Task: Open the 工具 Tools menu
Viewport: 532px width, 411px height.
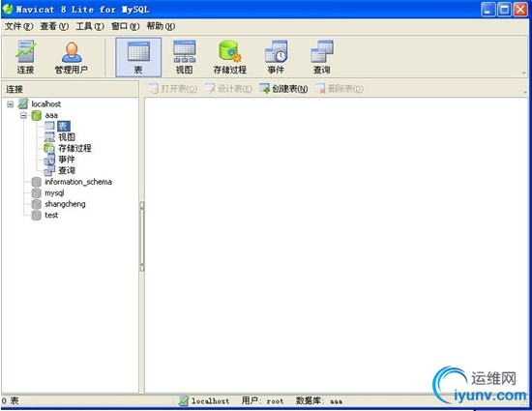Action: click(x=90, y=26)
